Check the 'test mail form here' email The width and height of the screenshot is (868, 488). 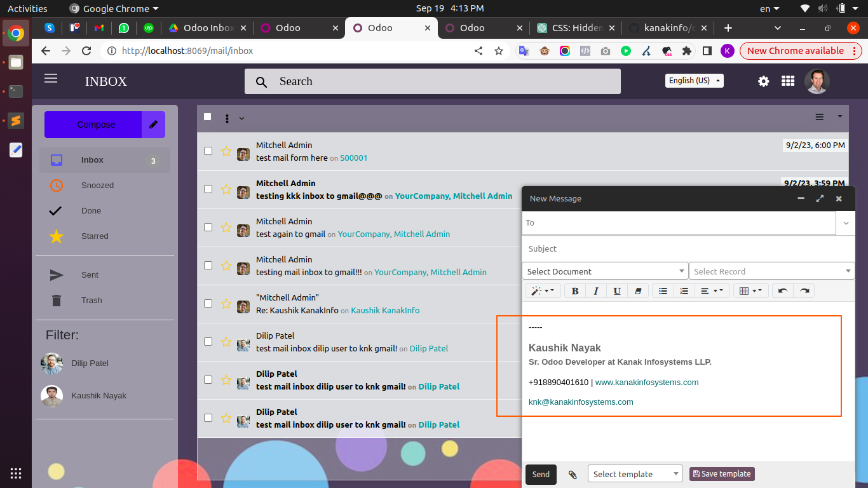(x=208, y=151)
